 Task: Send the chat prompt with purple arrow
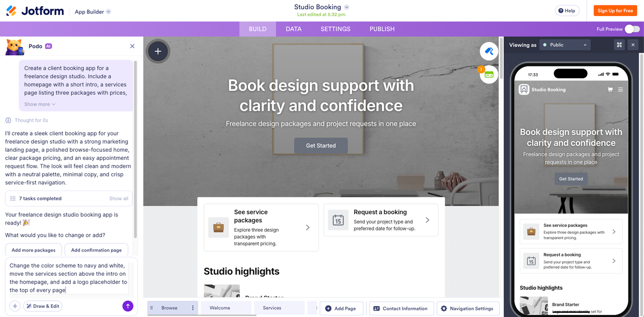pyautogui.click(x=128, y=306)
